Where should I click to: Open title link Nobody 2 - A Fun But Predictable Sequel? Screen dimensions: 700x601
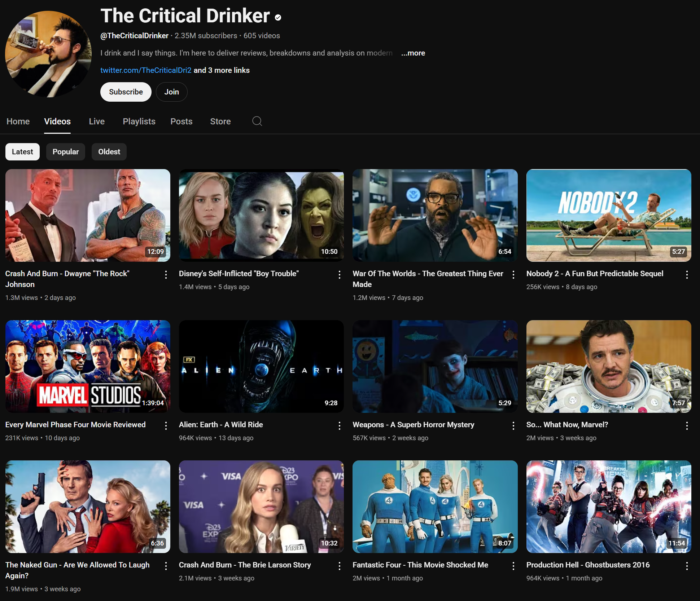click(595, 274)
